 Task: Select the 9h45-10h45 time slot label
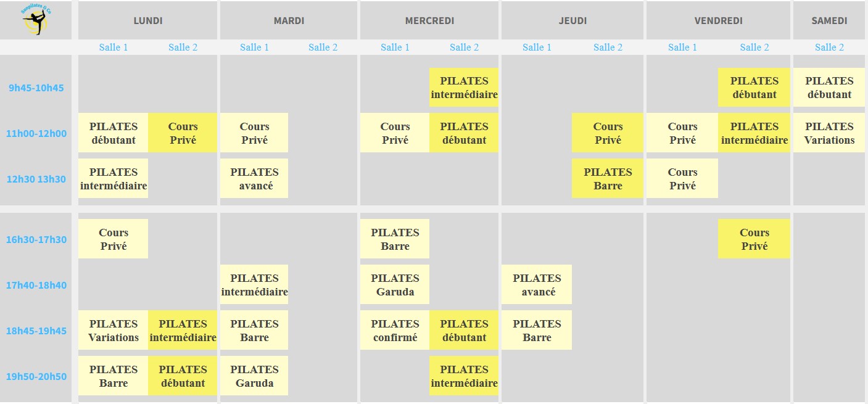pyautogui.click(x=36, y=88)
